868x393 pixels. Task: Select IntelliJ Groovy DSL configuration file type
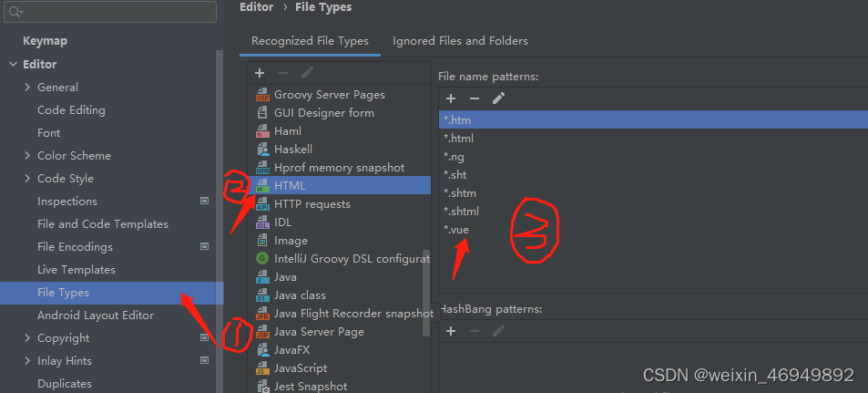click(x=340, y=259)
